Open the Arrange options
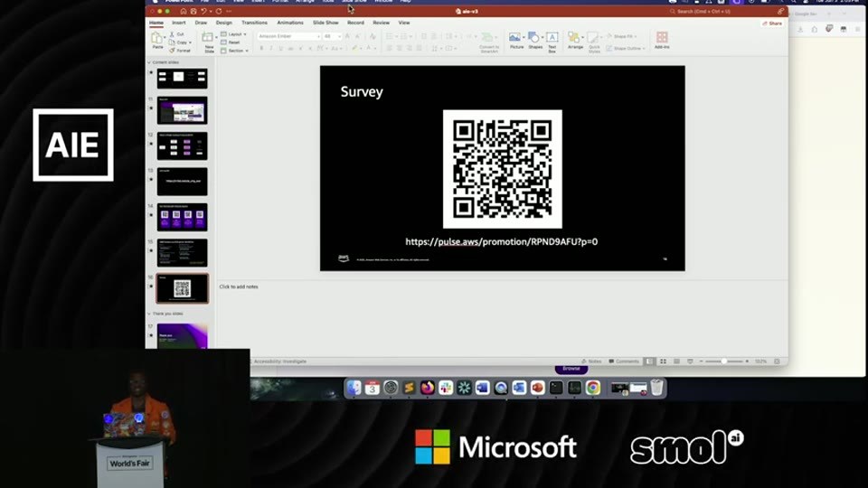This screenshot has height=488, width=868. [x=575, y=41]
